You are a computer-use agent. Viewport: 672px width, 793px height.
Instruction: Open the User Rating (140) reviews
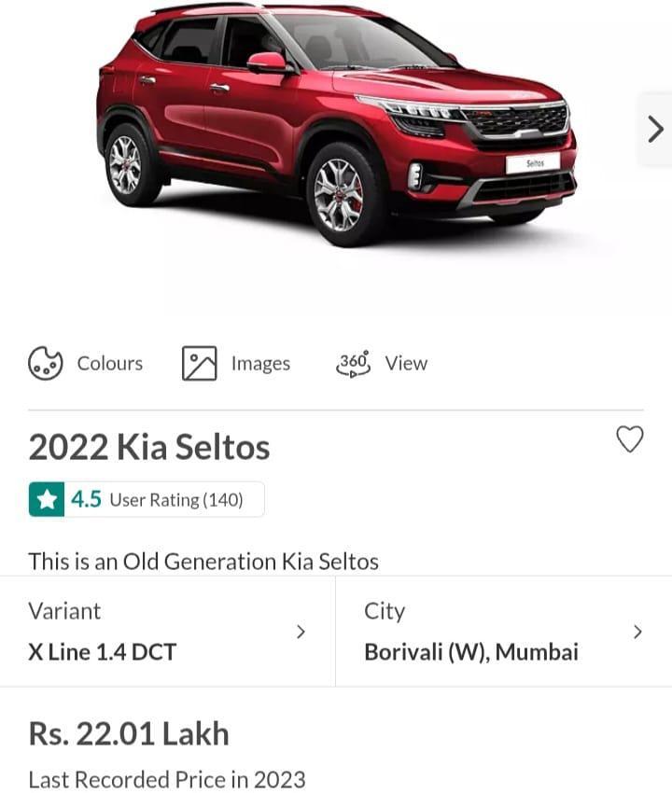[176, 500]
